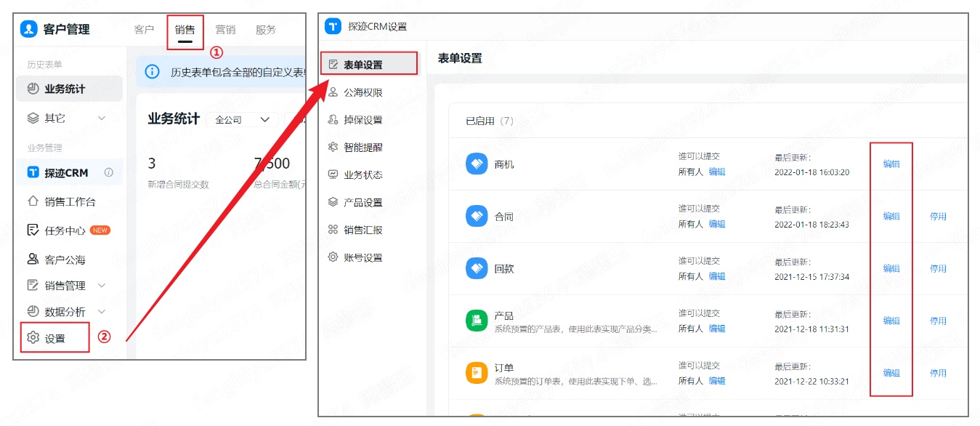
Task: Switch to the 服务 tab
Action: click(266, 30)
